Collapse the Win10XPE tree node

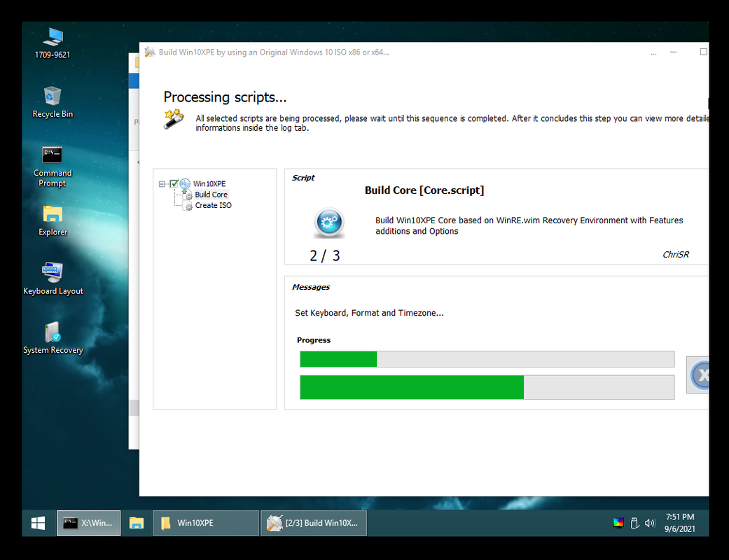tap(162, 184)
